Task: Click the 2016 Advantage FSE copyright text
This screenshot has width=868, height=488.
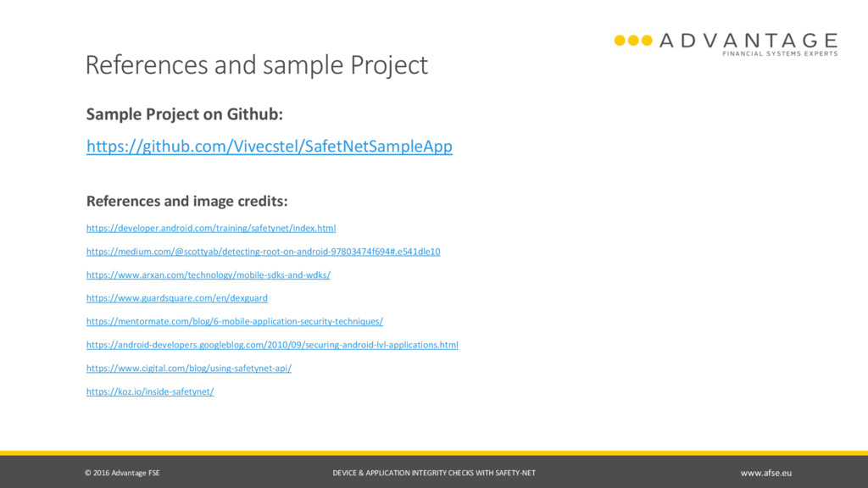Action: point(122,473)
